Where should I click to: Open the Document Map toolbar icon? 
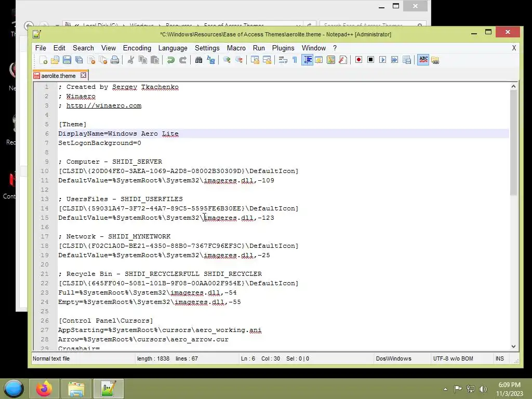pyautogui.click(x=331, y=60)
